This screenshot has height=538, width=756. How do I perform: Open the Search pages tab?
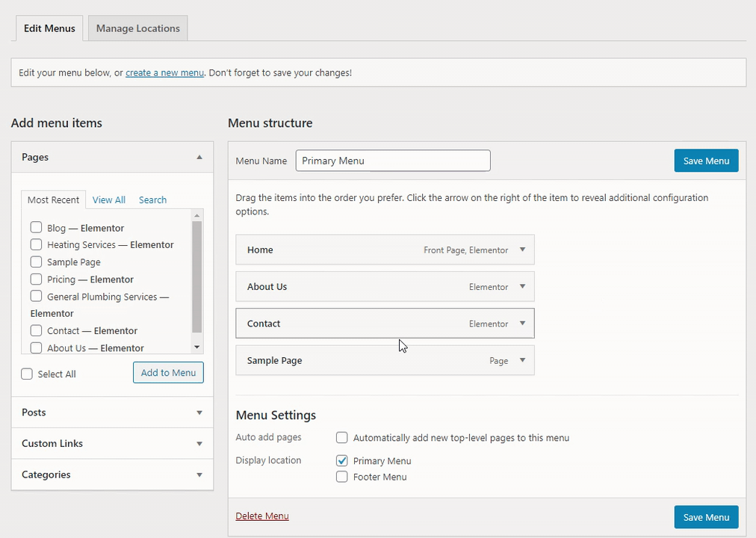point(153,200)
